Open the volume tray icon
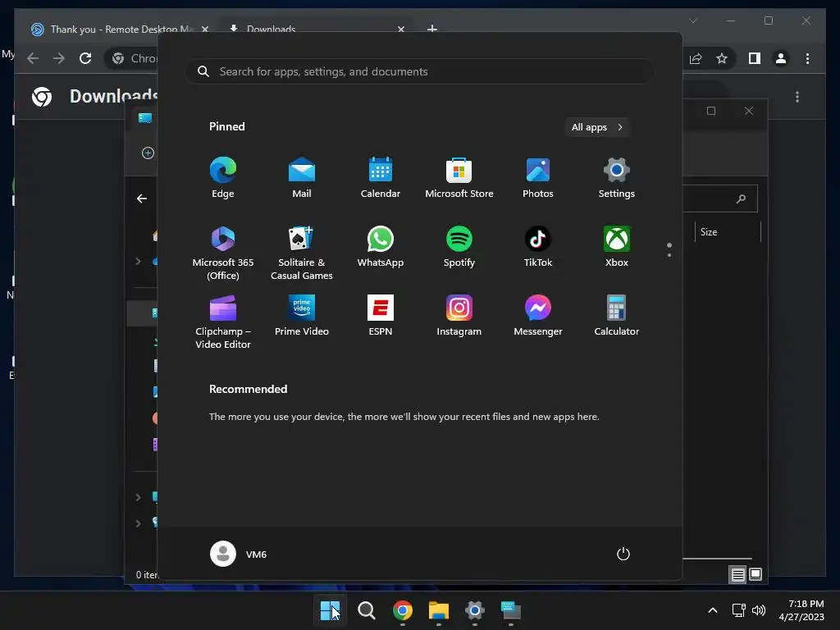 759,610
